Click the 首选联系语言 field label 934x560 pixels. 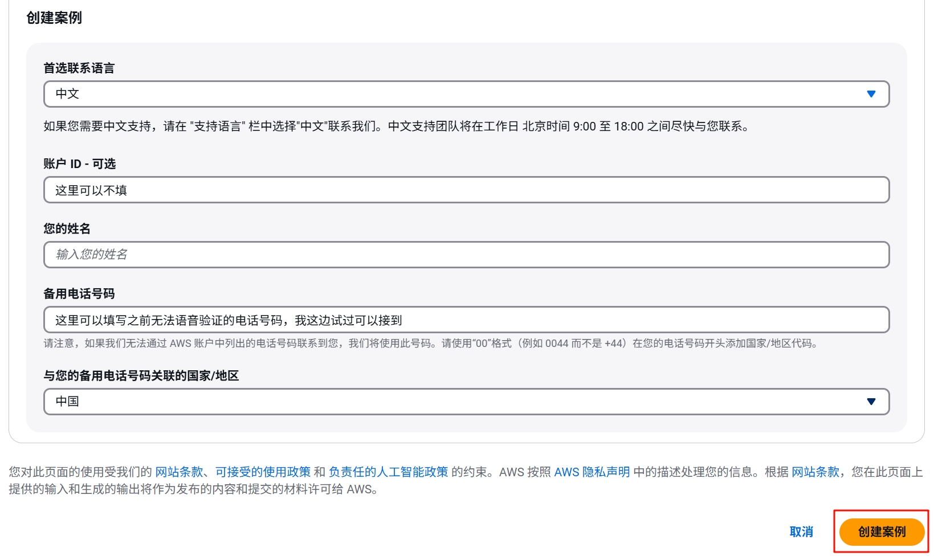[x=79, y=68]
